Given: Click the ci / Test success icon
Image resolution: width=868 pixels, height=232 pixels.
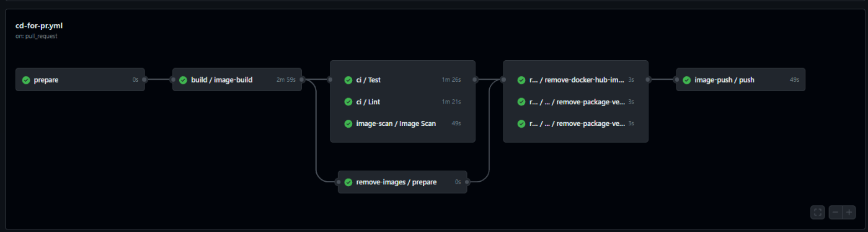Looking at the screenshot, I should tap(348, 80).
